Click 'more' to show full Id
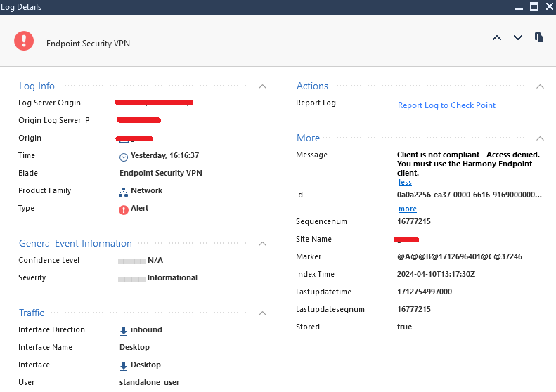Image resolution: width=556 pixels, height=392 pixels. pos(408,209)
